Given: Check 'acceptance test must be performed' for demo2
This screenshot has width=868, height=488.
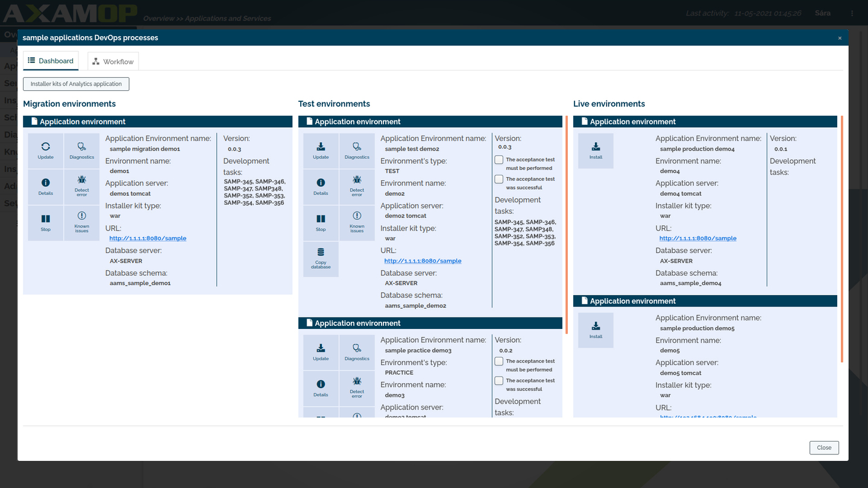Looking at the screenshot, I should (x=499, y=160).
